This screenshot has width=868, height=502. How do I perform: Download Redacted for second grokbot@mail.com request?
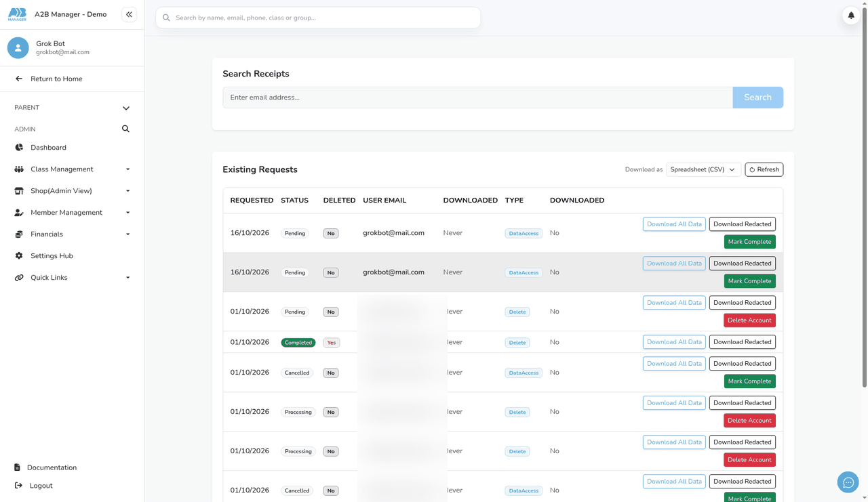(742, 263)
